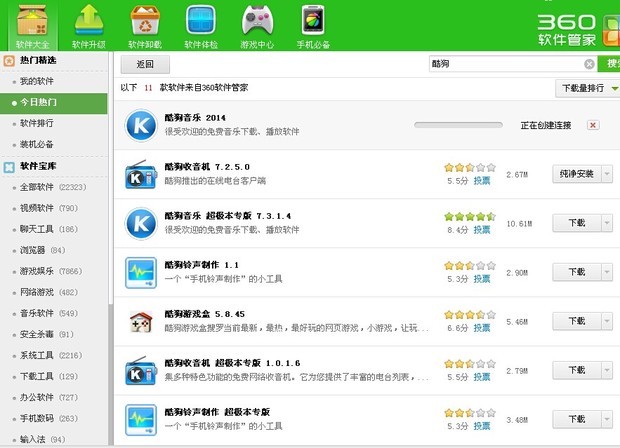Expand download arrow for 酷狗铃声制作 1.1
620x448 pixels.
click(607, 272)
